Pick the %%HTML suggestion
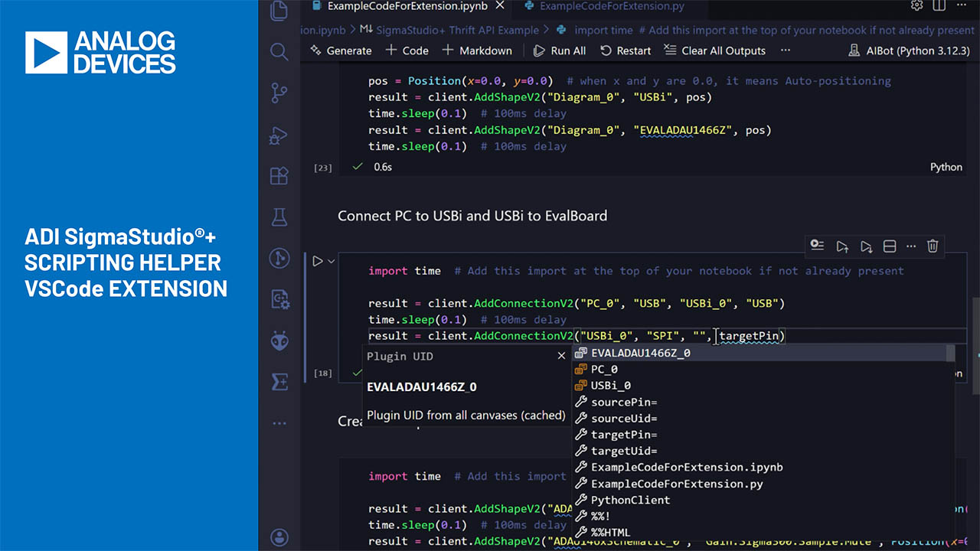 coord(763,533)
